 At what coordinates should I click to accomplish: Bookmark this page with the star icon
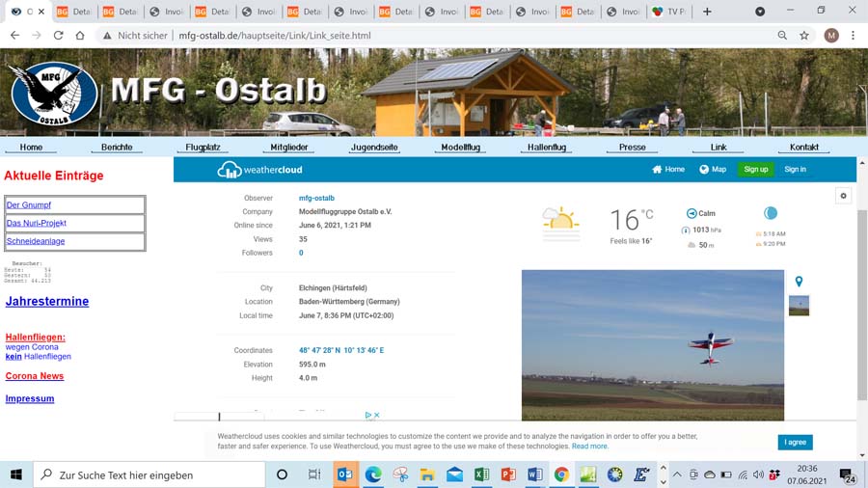pos(804,36)
